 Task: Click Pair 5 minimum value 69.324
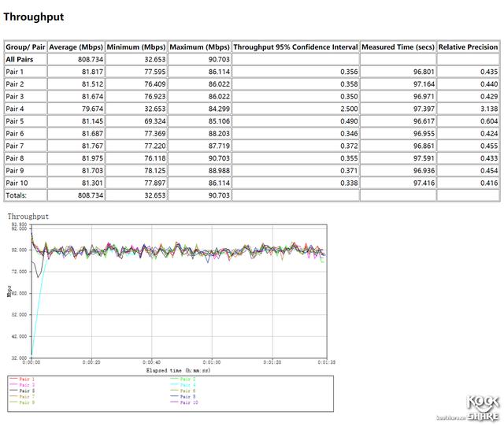(x=155, y=121)
